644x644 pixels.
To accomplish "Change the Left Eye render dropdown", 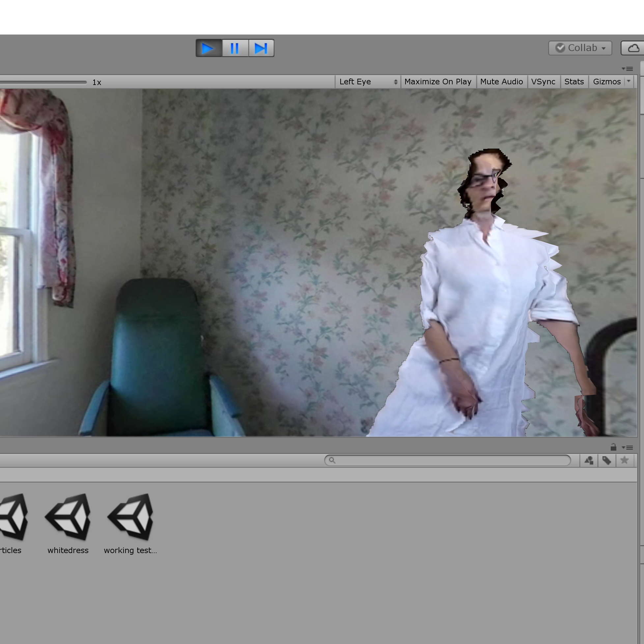I will tap(368, 82).
